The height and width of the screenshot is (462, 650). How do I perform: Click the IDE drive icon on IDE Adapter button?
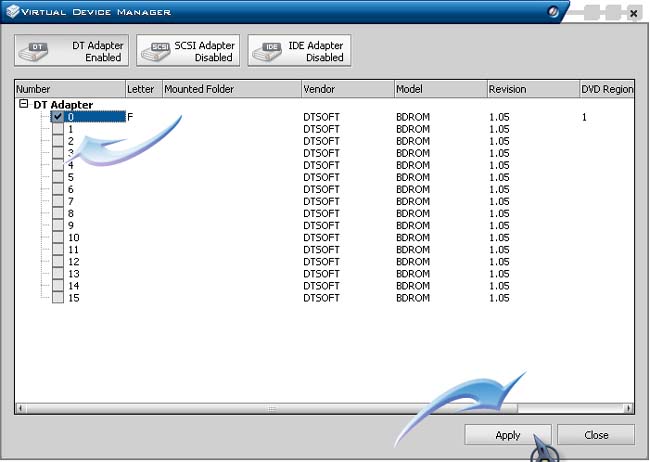click(267, 51)
